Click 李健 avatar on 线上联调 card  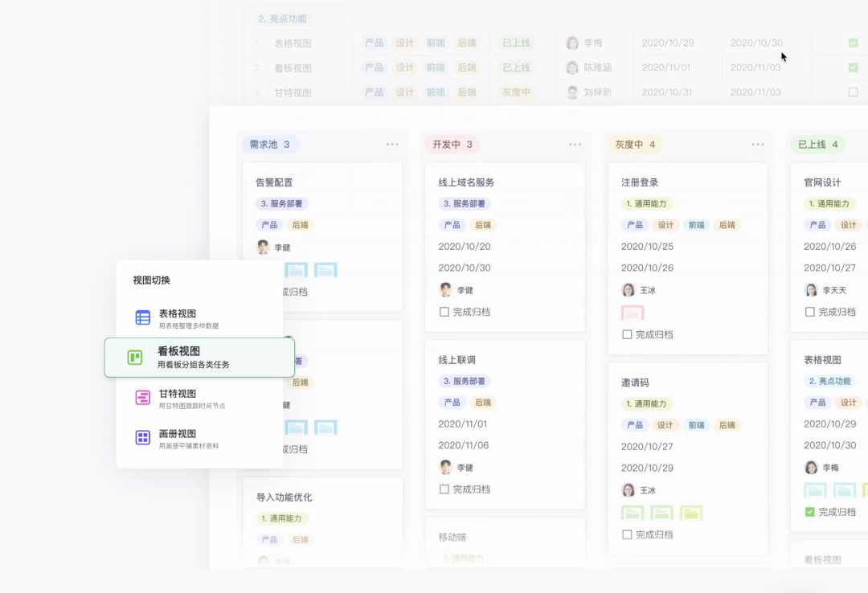coord(445,468)
